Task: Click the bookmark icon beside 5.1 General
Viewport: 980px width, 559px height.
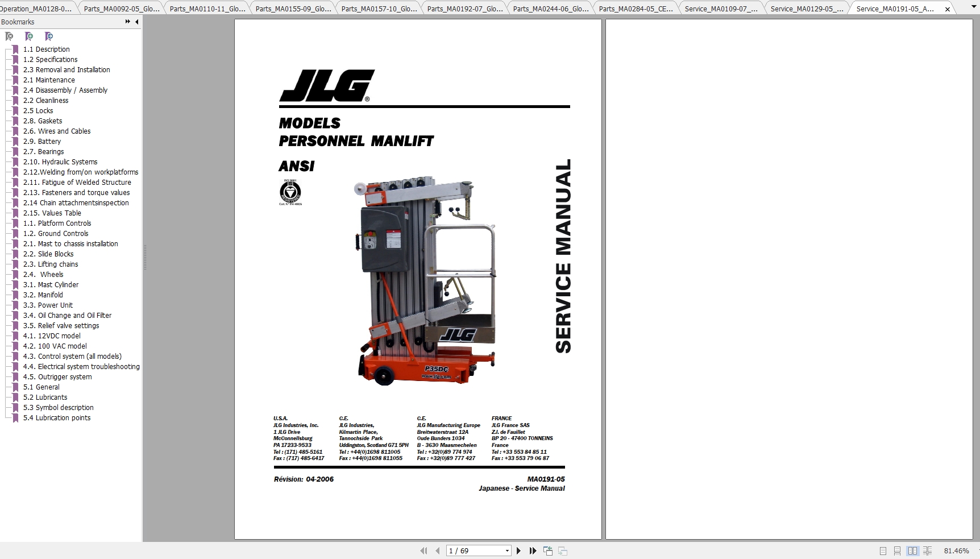Action: pyautogui.click(x=15, y=387)
